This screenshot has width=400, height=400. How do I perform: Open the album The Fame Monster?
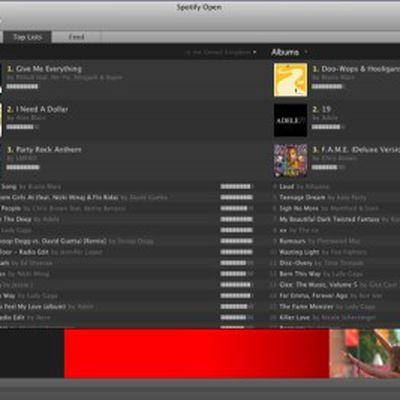click(306, 307)
